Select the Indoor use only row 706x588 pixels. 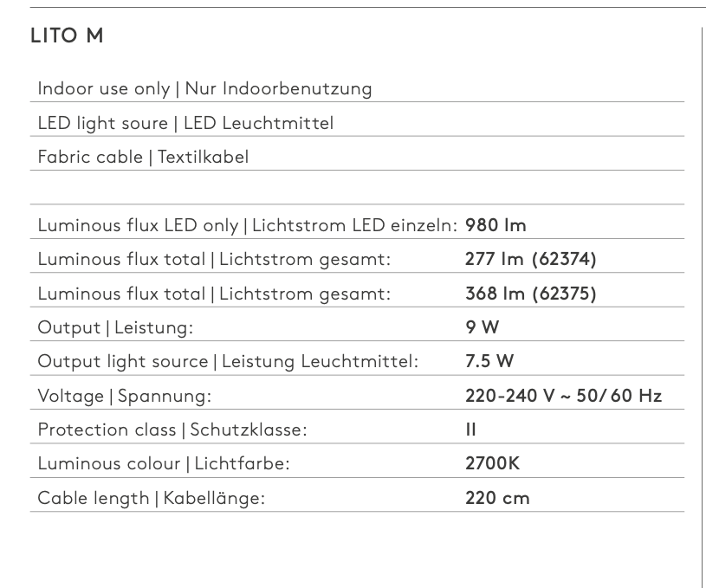(x=357, y=88)
